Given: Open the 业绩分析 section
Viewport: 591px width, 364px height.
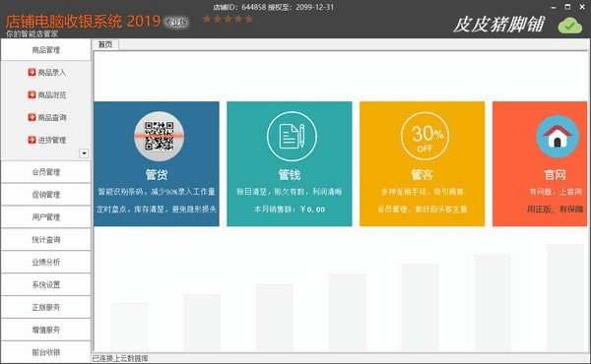Looking at the screenshot, I should (45, 262).
